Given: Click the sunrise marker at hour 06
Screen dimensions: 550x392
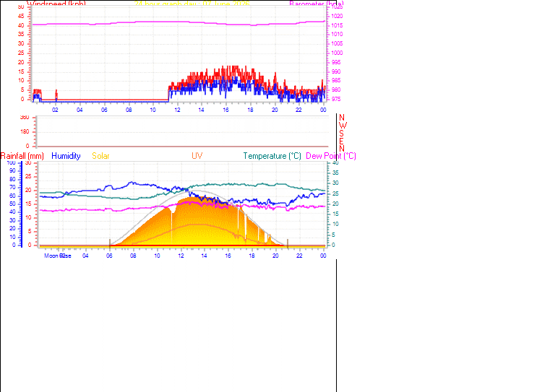Looking at the screenshot, I should click(x=110, y=243).
